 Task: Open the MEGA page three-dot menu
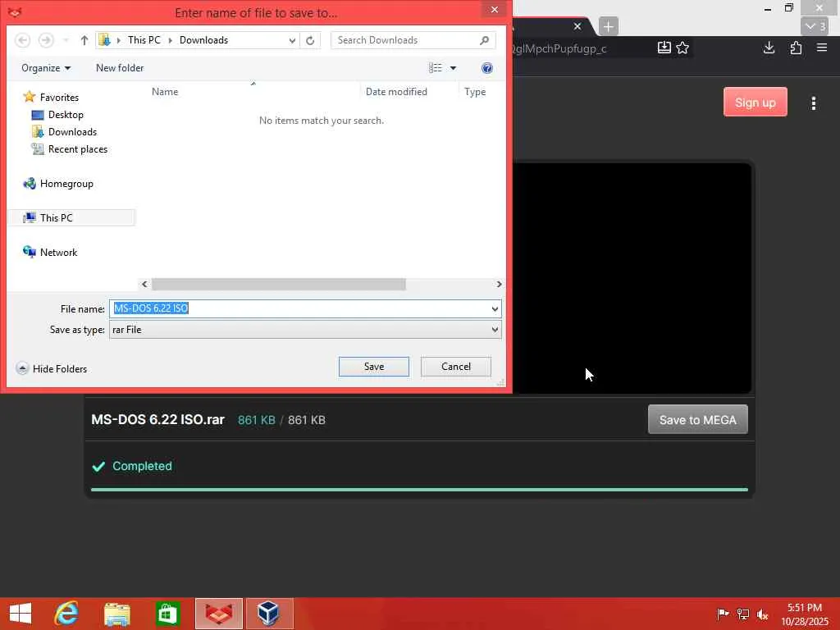813,103
